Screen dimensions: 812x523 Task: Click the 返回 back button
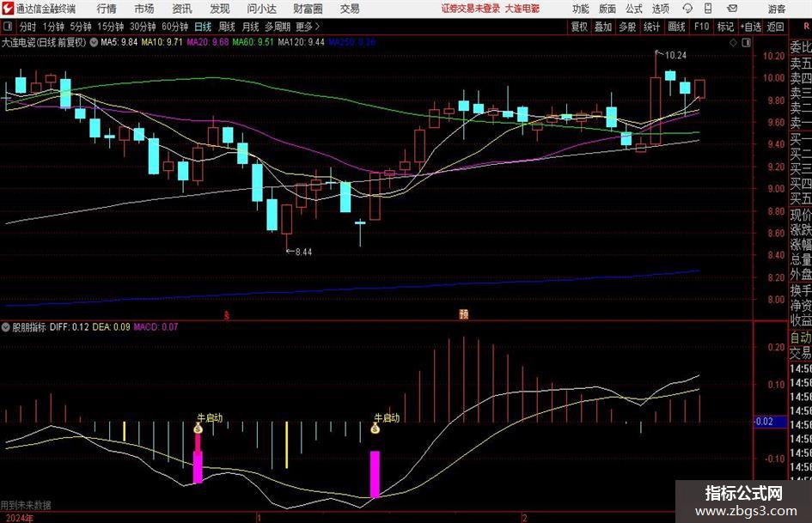pos(775,27)
